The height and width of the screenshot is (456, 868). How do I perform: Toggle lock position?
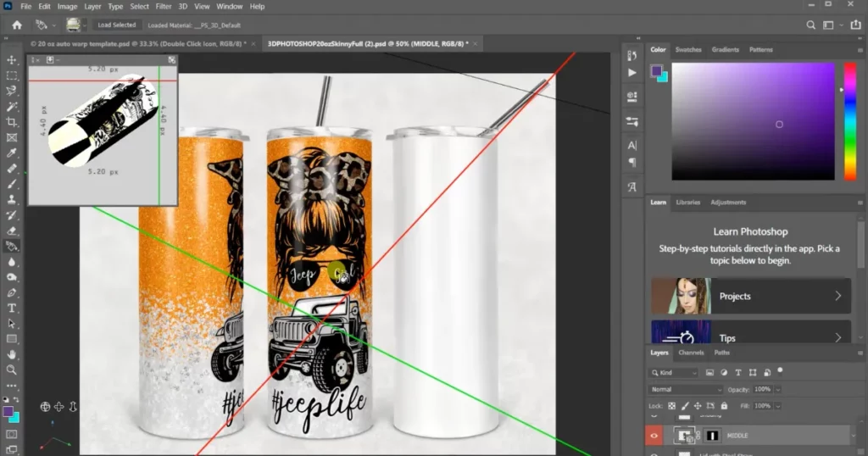[698, 406]
